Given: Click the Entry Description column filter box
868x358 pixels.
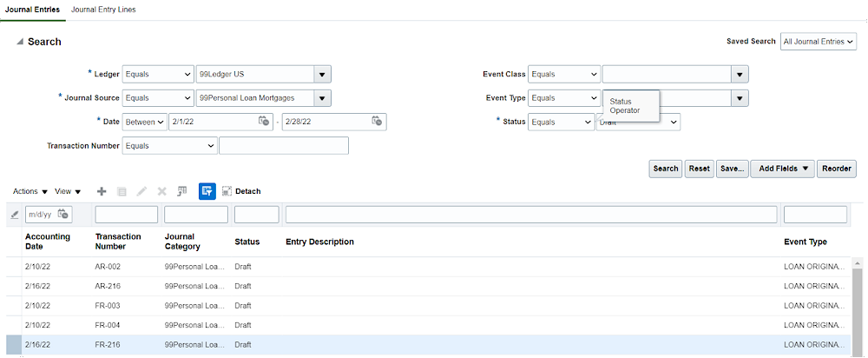Looking at the screenshot, I should coord(531,215).
